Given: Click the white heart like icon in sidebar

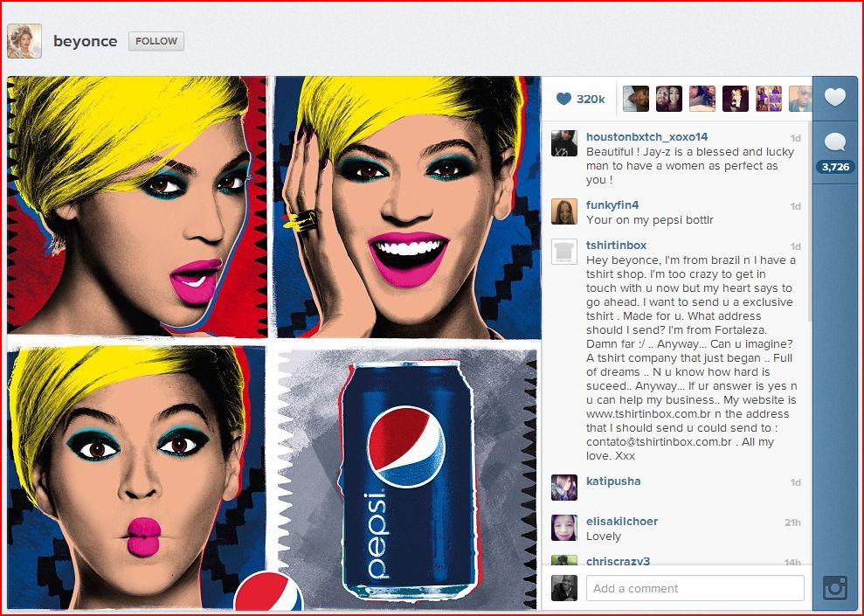Looking at the screenshot, I should point(835,98).
